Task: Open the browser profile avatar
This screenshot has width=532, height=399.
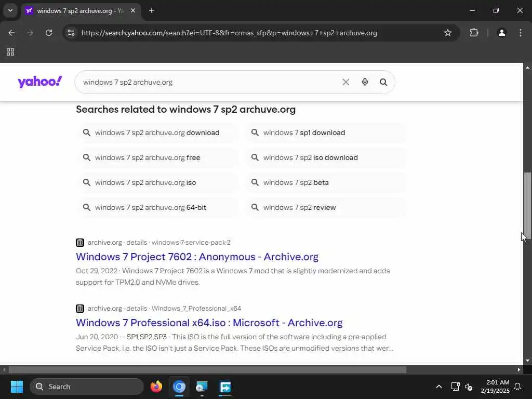Action: click(502, 33)
